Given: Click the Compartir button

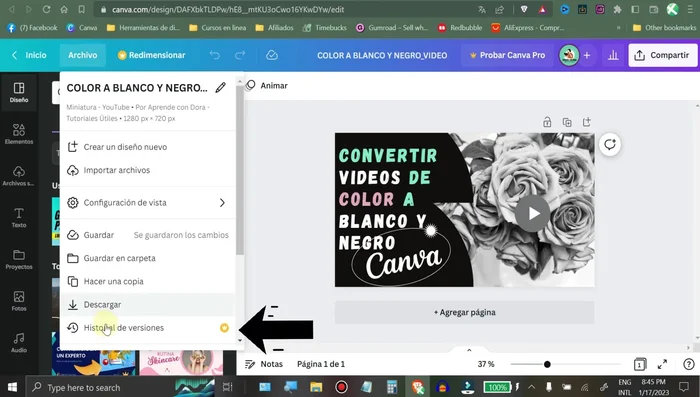Looking at the screenshot, I should pos(662,55).
